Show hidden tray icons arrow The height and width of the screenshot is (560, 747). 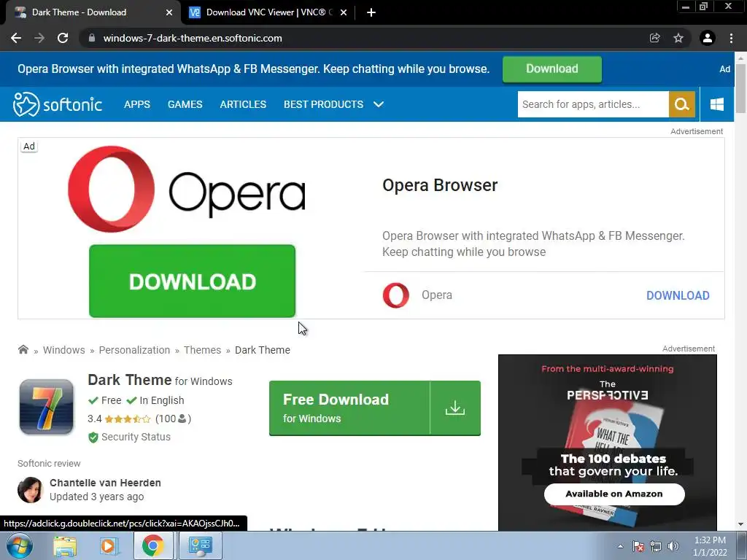coord(620,546)
